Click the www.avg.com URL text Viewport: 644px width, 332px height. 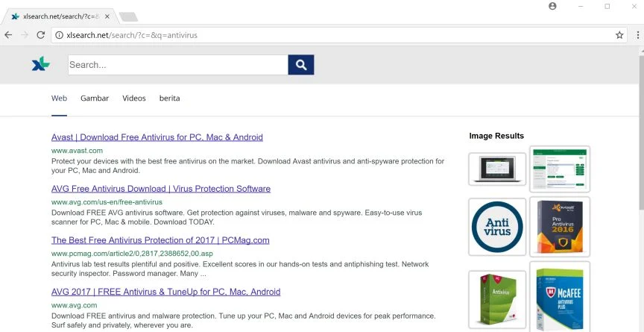tap(75, 305)
